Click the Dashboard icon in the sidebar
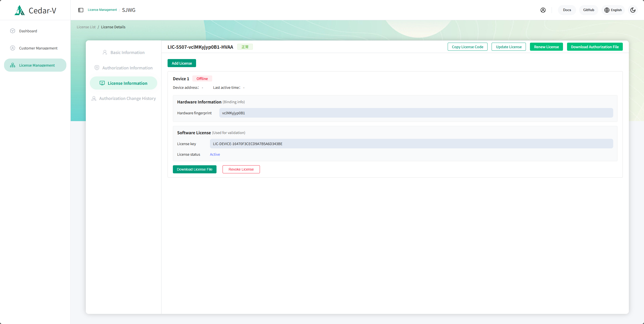Screen dimensions: 644x324 pyautogui.click(x=13, y=31)
